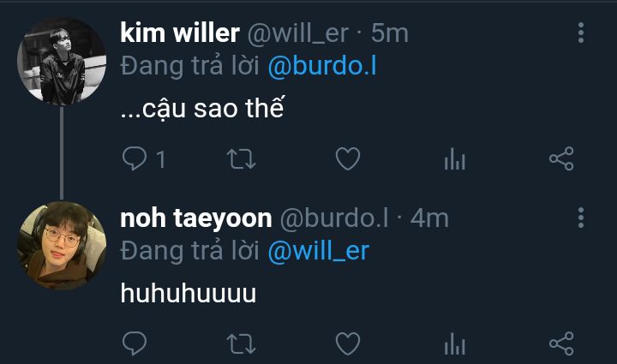Screen dimensions: 617x364
Task: View analytics for kim willer's tweet
Action: (454, 158)
